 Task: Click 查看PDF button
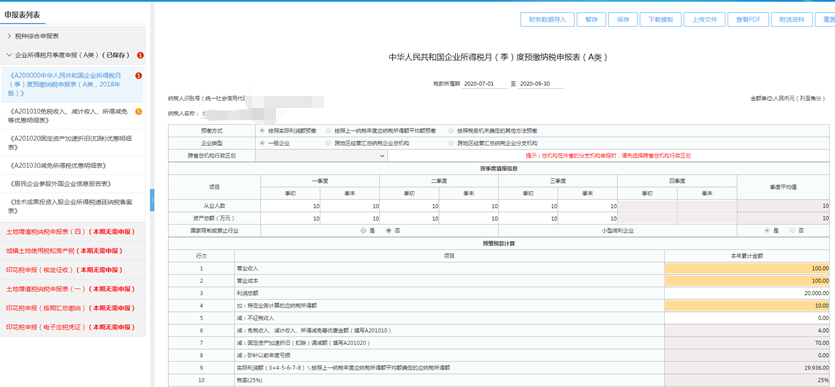[x=748, y=19]
